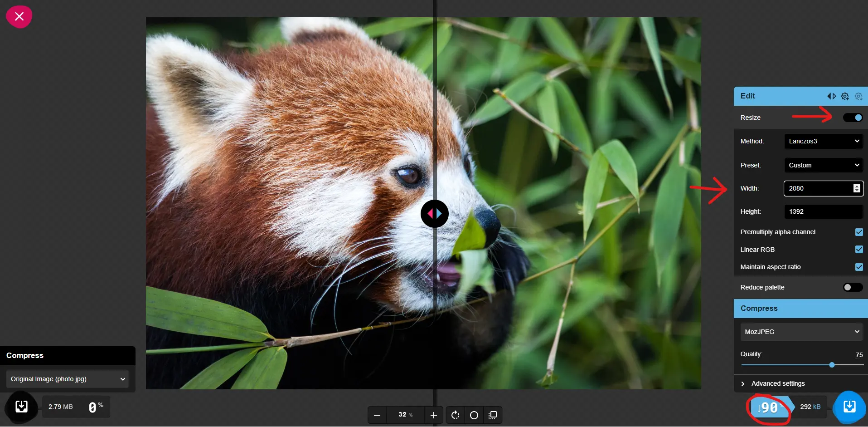868x427 pixels.
Task: Enable the Reduce palette switch
Action: pyautogui.click(x=853, y=287)
